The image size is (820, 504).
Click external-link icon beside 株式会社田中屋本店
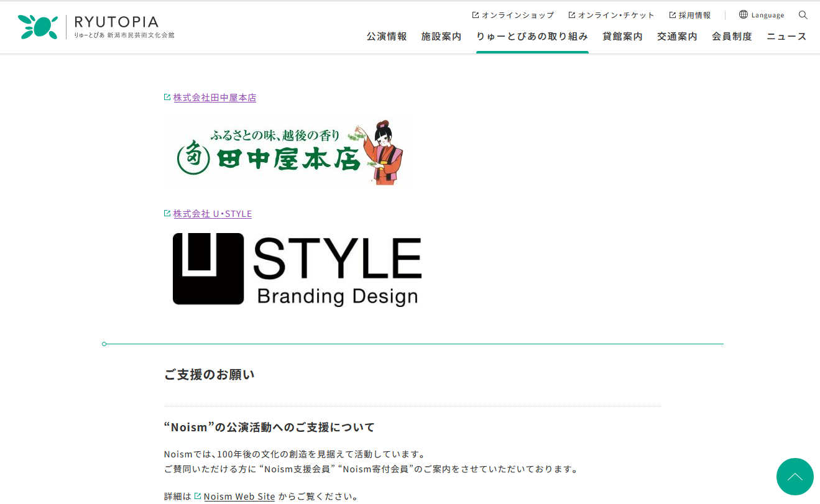pos(167,97)
